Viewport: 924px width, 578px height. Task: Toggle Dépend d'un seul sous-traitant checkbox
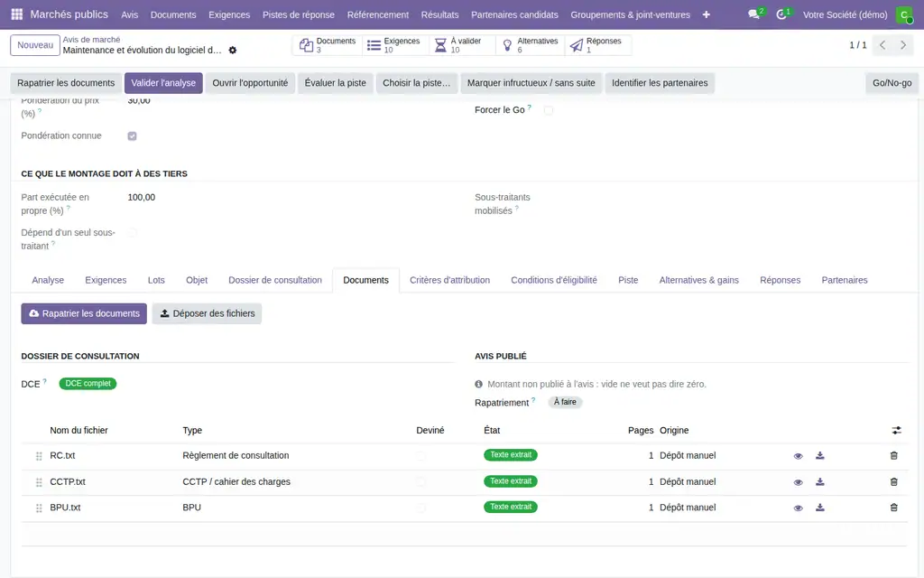[x=132, y=233]
